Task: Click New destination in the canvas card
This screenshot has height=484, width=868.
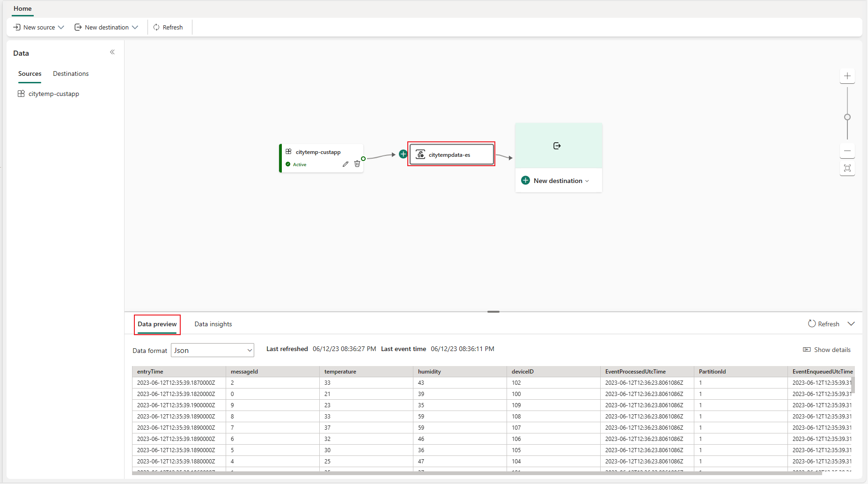Action: click(558, 181)
